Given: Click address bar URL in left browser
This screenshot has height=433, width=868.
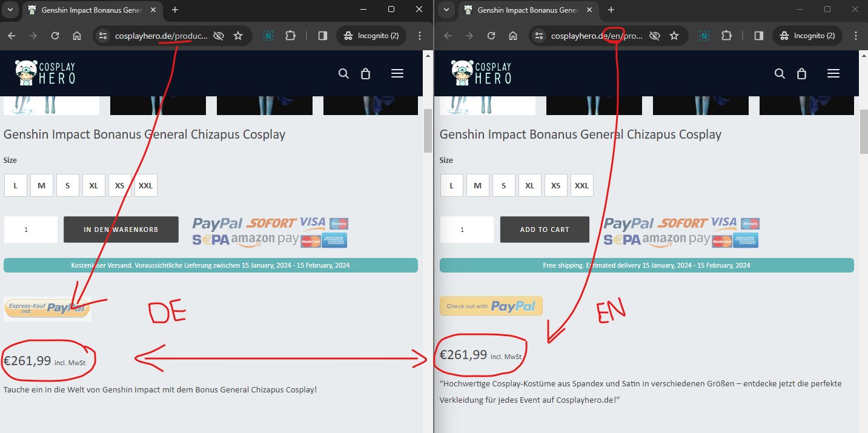Looking at the screenshot, I should tap(161, 36).
